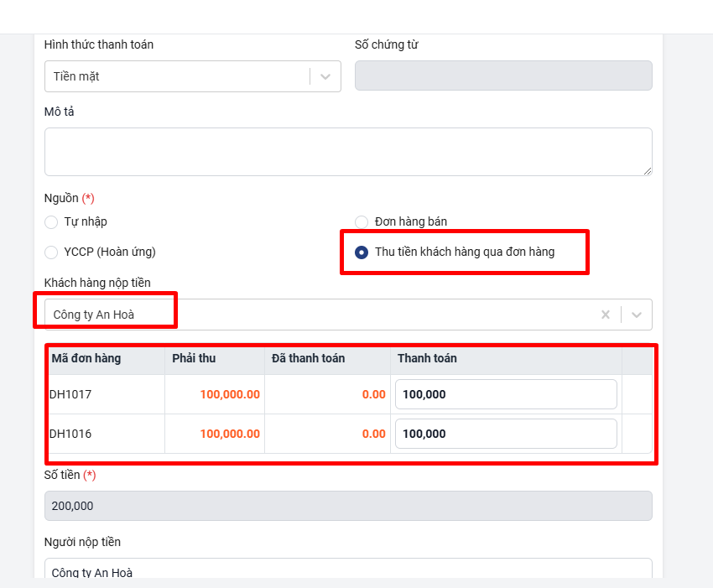Select Thu tiền khách hàng qua đơn hàng

point(362,252)
